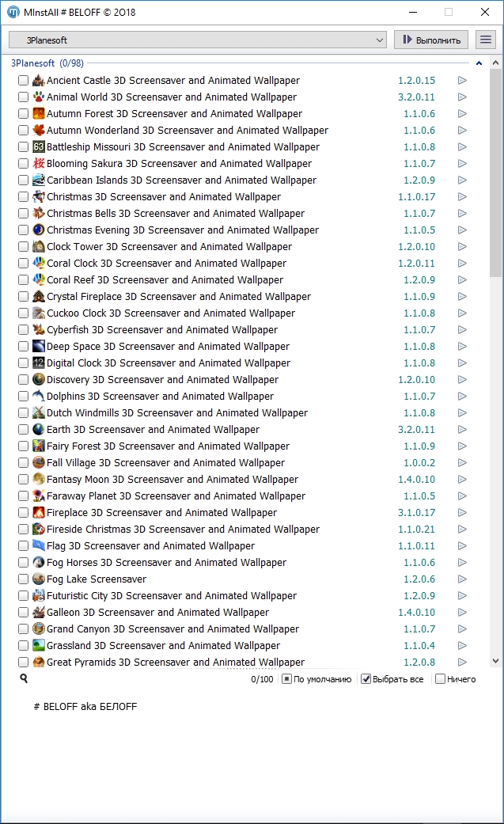Click the '# BELOFF aka БЕЛОФФ' text

85,707
